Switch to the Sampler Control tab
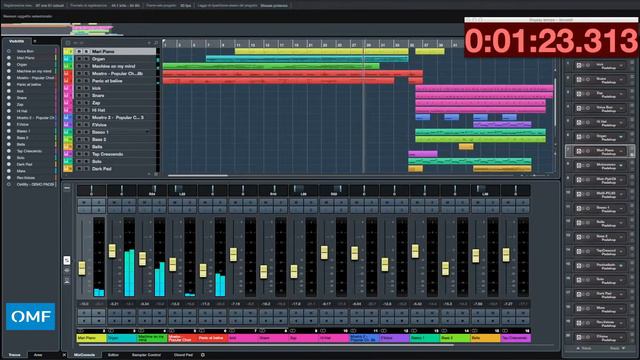 [146, 355]
